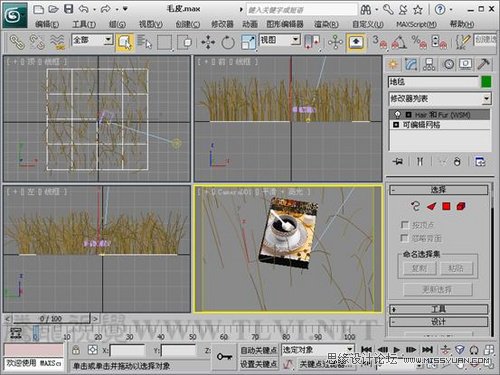Click the 0 / 100 time slider

(x=51, y=319)
